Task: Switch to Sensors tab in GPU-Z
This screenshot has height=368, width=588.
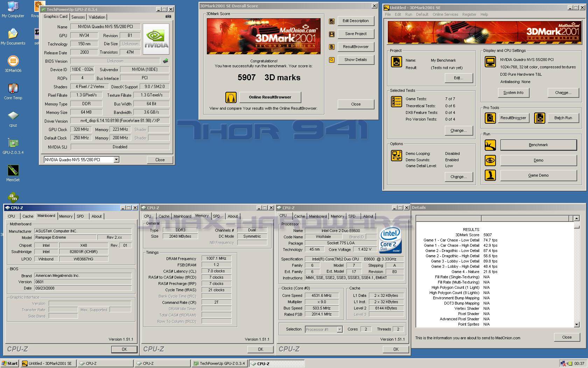Action: [78, 17]
